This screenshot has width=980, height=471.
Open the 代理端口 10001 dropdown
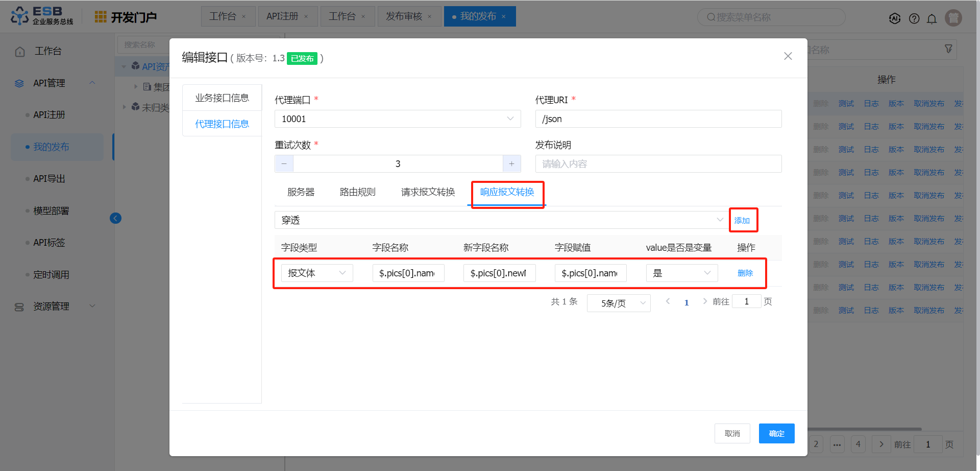coord(397,119)
